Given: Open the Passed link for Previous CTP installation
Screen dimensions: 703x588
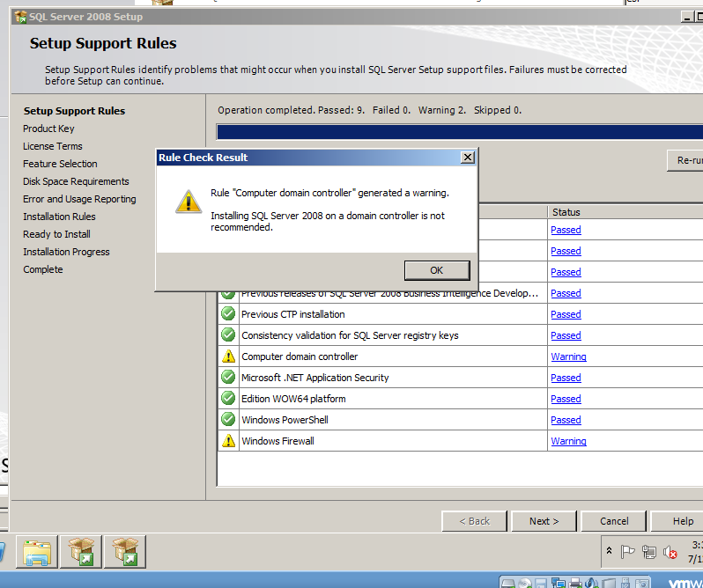Looking at the screenshot, I should [x=566, y=314].
